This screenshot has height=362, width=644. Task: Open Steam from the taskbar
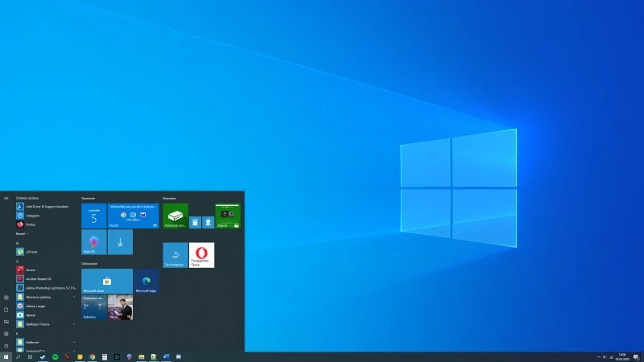43,357
